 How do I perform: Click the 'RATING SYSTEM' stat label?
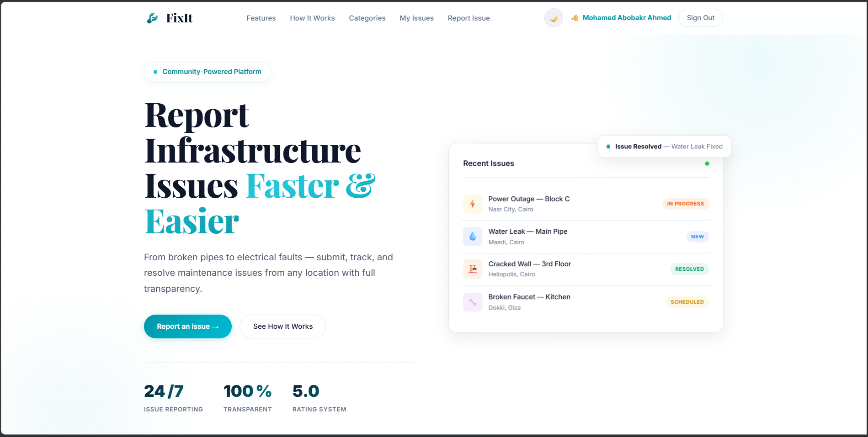(x=320, y=410)
